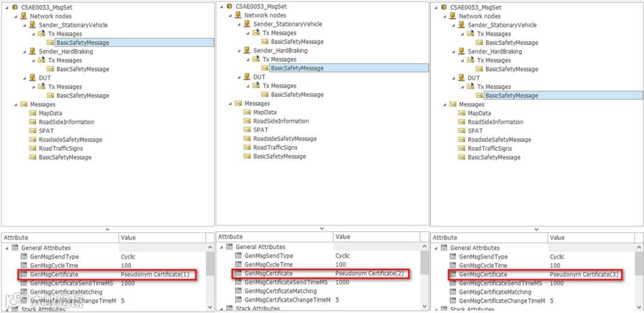Collapse Tx Messages under Sender_StationaryVehicle, right panel

(463, 34)
